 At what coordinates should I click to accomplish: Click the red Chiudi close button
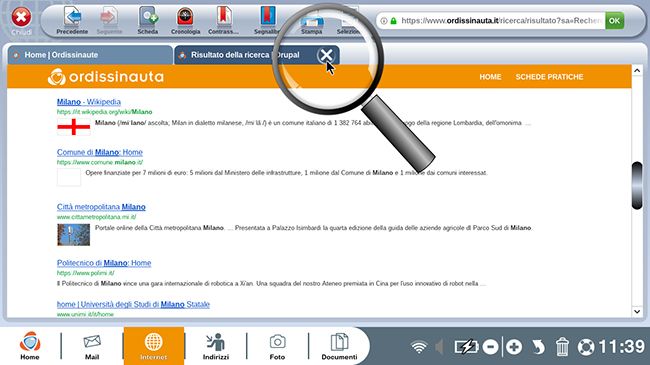[21, 18]
